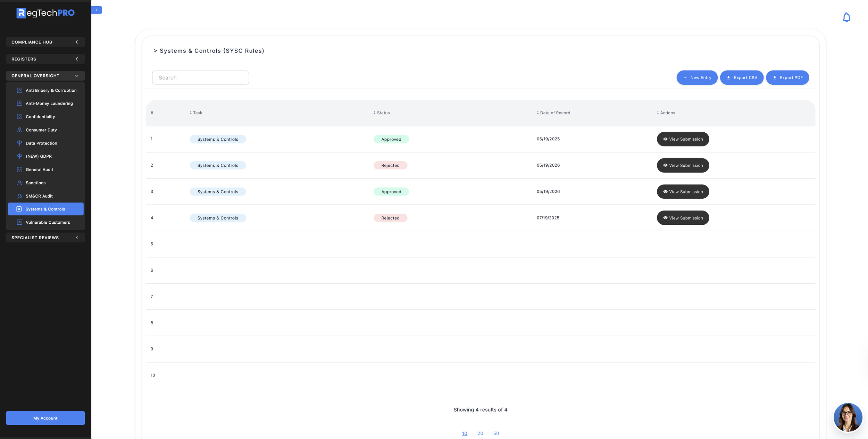This screenshot has height=439, width=868.
Task: Open the support agent avatar chat
Action: click(x=848, y=417)
